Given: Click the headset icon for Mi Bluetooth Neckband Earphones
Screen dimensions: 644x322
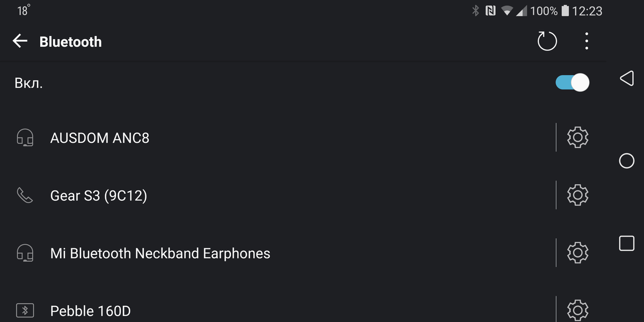Looking at the screenshot, I should 24,253.
